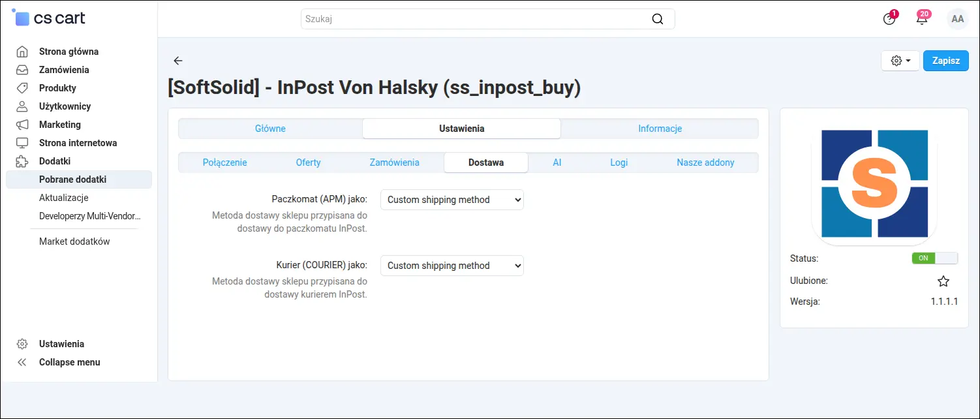The image size is (980, 419).
Task: Click the home icon beside Strona główna
Action: coord(22,52)
